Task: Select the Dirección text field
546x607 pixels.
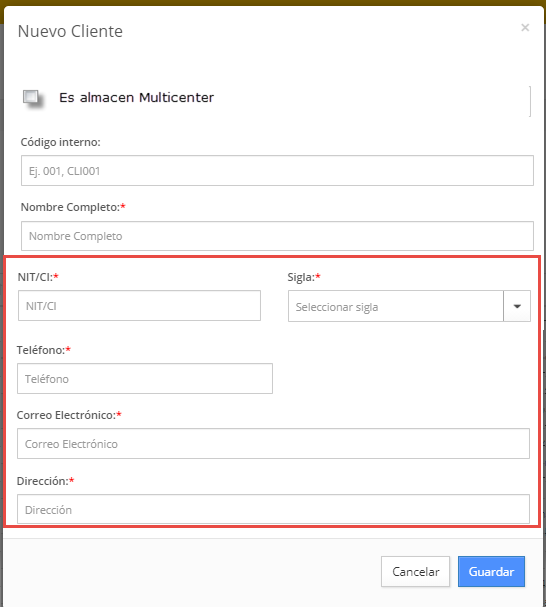Action: pos(273,509)
